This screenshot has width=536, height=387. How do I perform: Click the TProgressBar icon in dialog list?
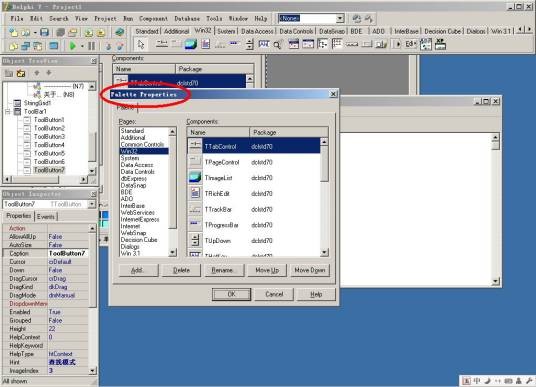point(195,225)
